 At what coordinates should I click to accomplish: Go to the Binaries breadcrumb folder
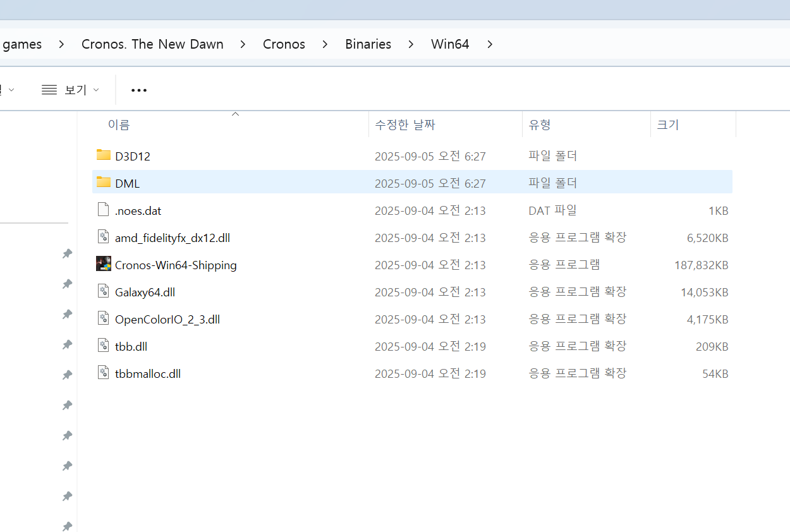[368, 44]
